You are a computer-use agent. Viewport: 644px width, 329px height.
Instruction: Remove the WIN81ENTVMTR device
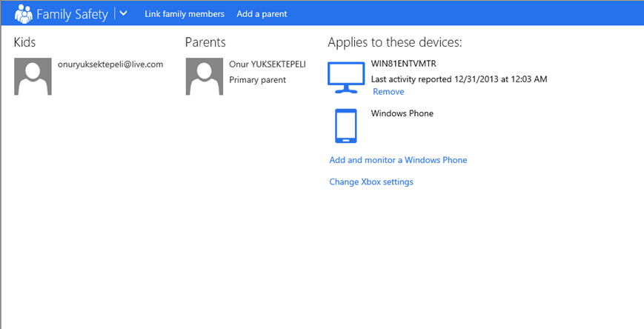point(388,92)
